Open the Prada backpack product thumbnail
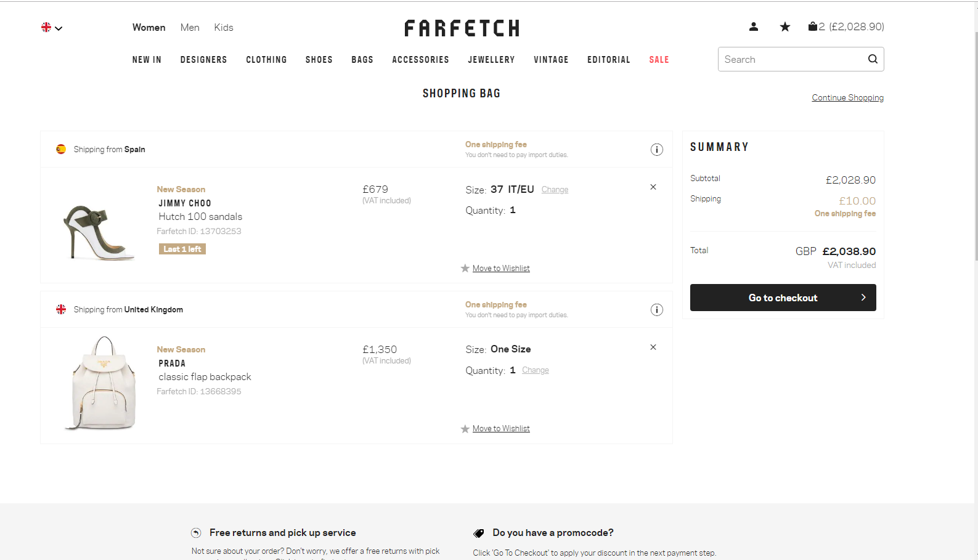The image size is (978, 560). pyautogui.click(x=102, y=383)
